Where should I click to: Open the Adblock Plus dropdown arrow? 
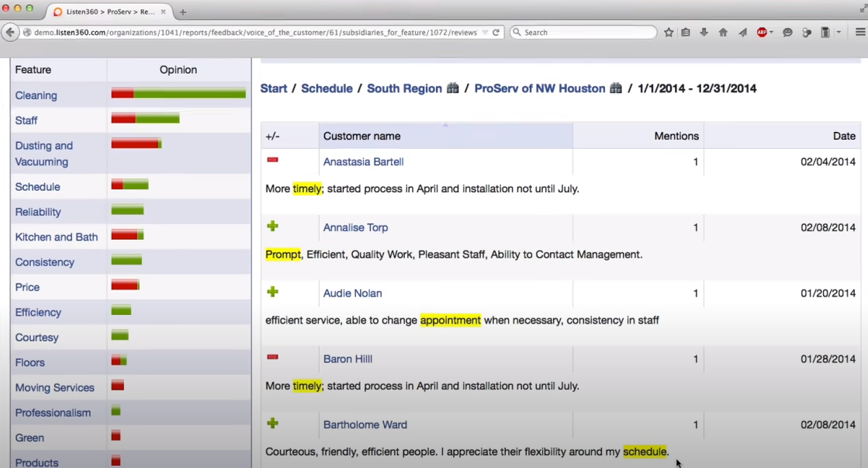click(771, 33)
